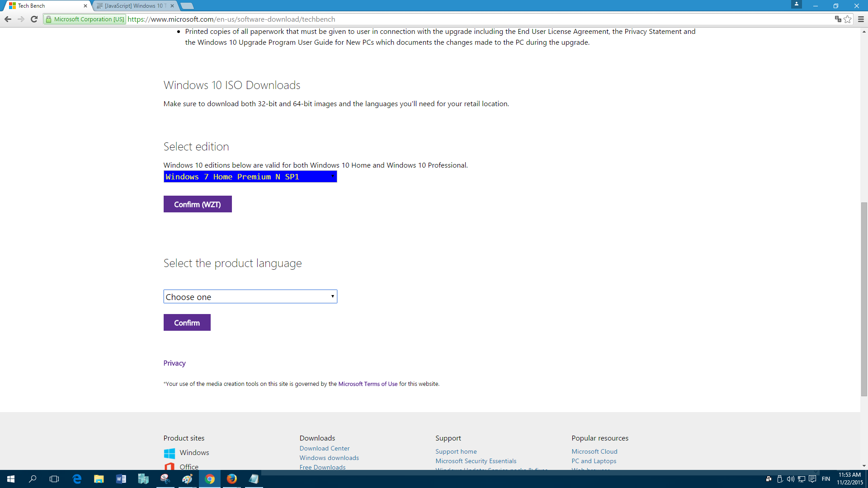Bookmark this page with the star icon
This screenshot has height=488, width=868.
click(848, 19)
